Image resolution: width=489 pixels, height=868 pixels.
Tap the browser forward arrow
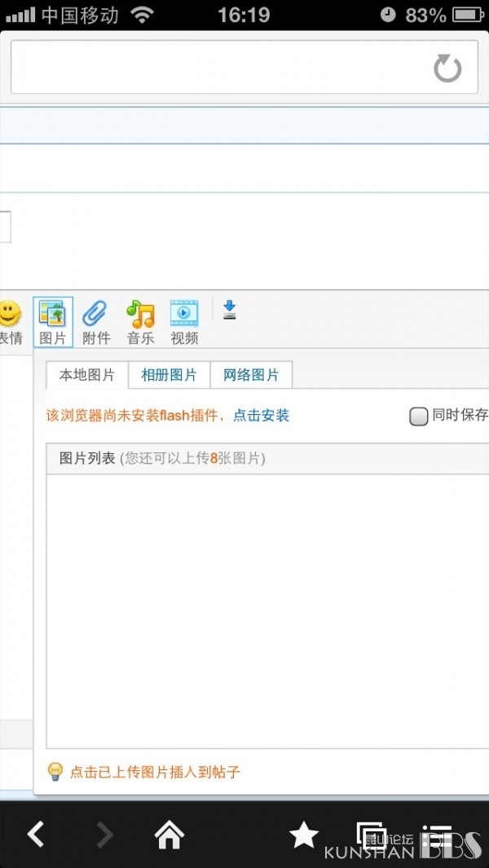coord(104,835)
